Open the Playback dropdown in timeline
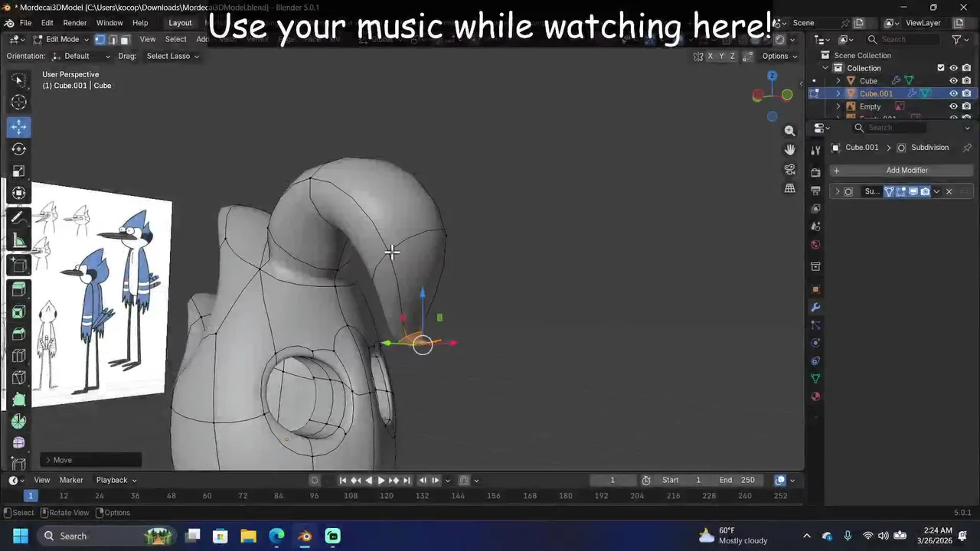 click(116, 480)
